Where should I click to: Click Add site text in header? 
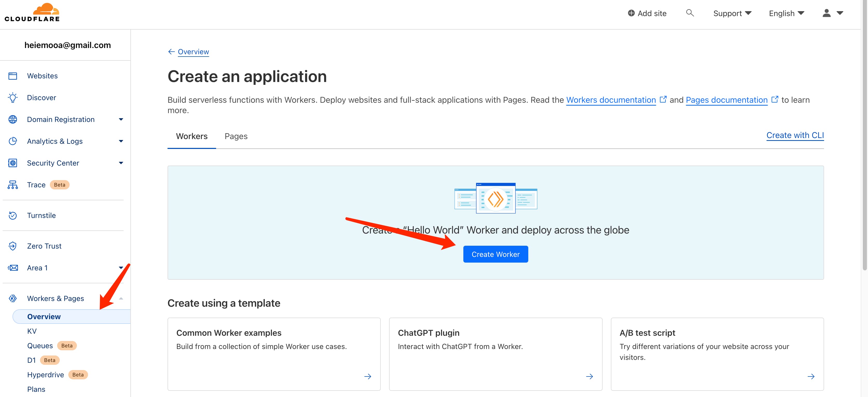652,13
